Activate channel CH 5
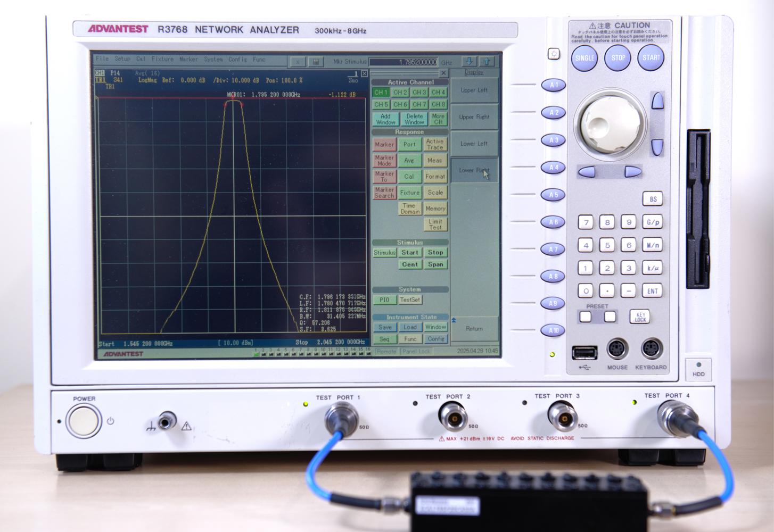 coord(381,105)
